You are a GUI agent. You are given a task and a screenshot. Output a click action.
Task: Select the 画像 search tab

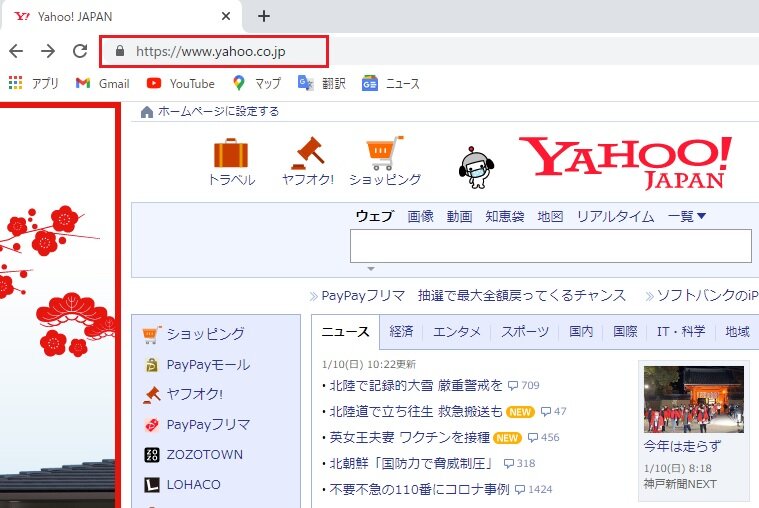(420, 216)
